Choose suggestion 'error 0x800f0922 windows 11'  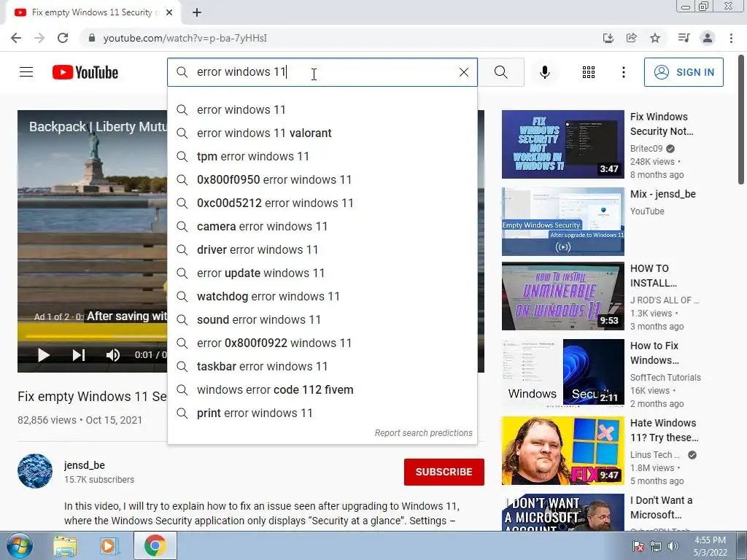322,343
